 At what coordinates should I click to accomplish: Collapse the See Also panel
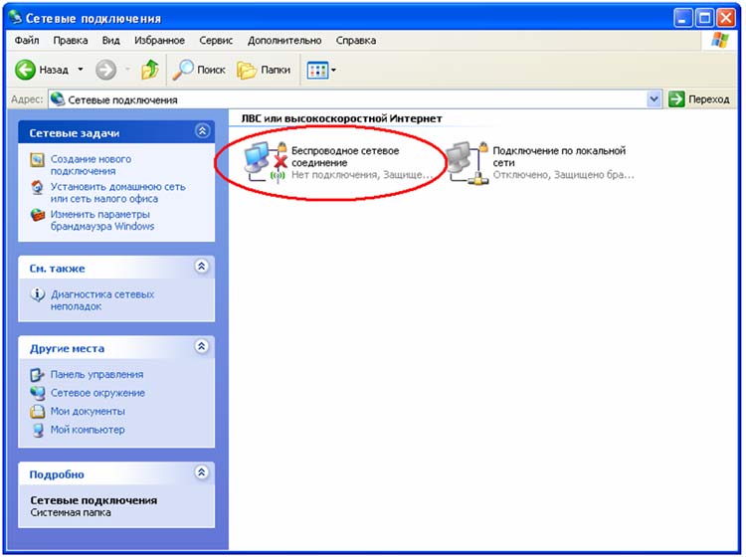[x=203, y=268]
